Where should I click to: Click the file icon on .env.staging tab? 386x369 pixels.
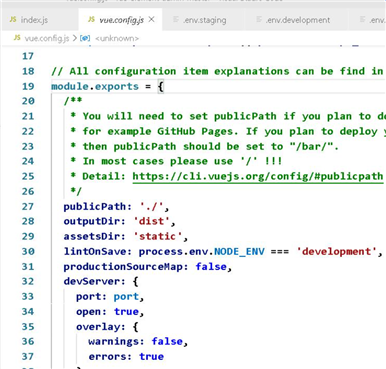pyautogui.click(x=176, y=20)
